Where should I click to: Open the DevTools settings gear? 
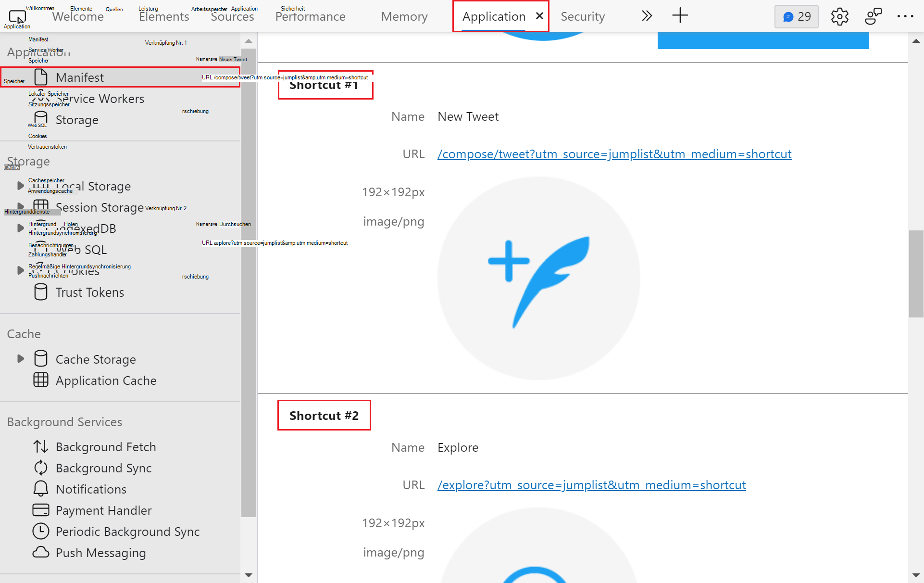pos(839,16)
